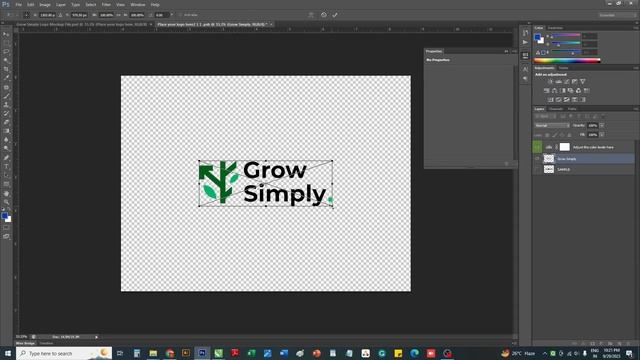This screenshot has height=360, width=640.
Task: Add a Brightness/Contrast adjustment
Action: click(550, 82)
